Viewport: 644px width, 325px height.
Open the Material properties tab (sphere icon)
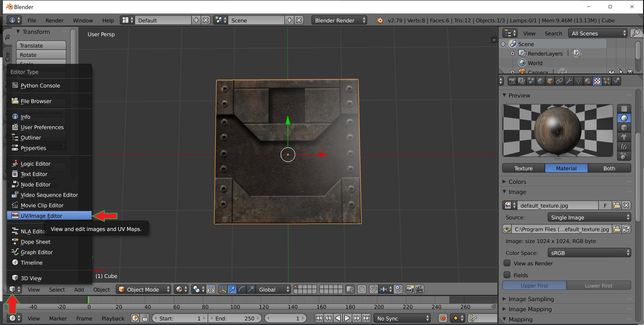coord(588,81)
